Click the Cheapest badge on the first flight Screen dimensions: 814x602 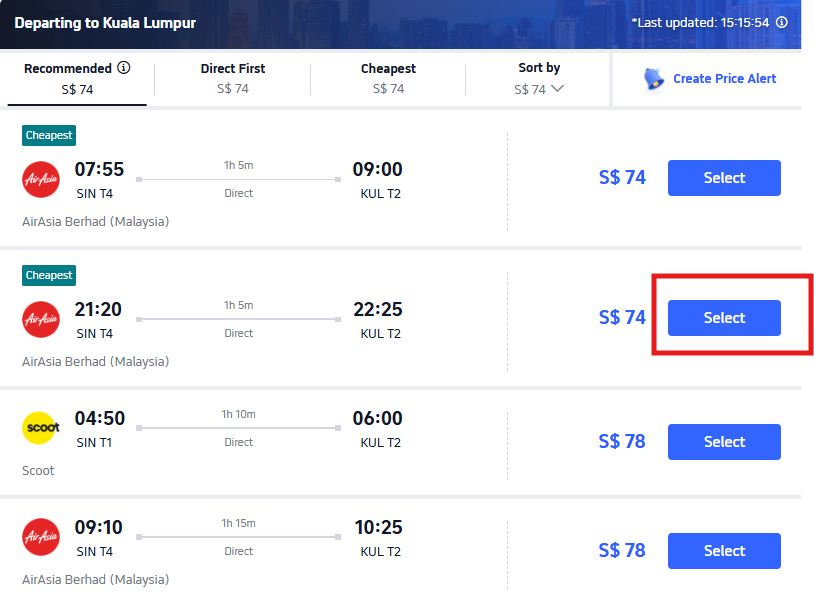(x=48, y=134)
